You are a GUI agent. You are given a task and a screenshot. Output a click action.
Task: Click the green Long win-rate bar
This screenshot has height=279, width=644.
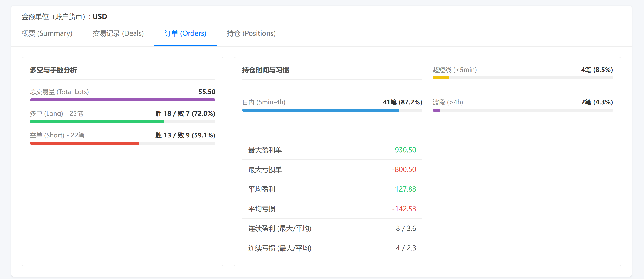click(97, 122)
